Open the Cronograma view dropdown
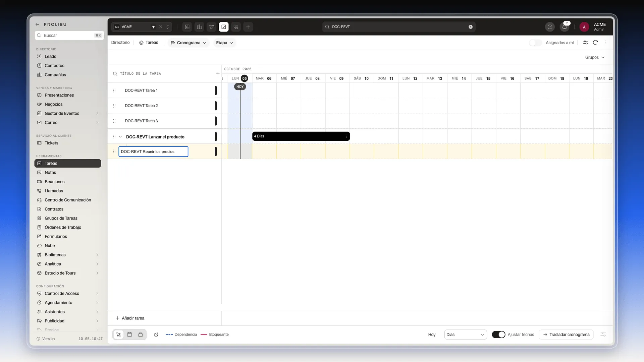The width and height of the screenshot is (644, 362). click(x=189, y=43)
